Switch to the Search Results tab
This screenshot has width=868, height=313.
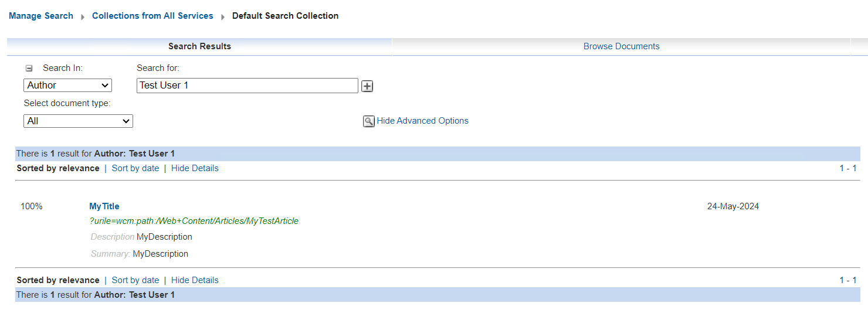(x=199, y=46)
